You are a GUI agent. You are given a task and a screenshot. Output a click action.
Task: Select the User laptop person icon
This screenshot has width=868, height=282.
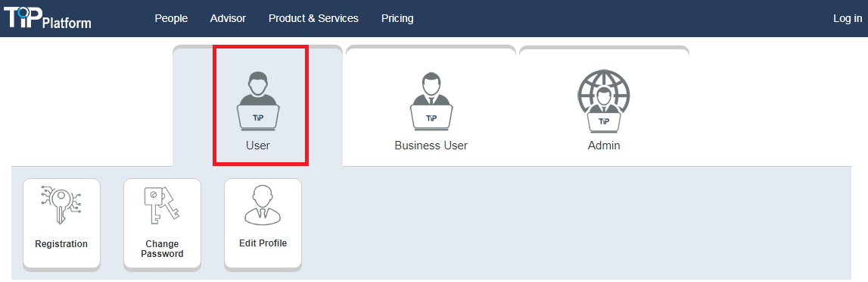(x=259, y=101)
